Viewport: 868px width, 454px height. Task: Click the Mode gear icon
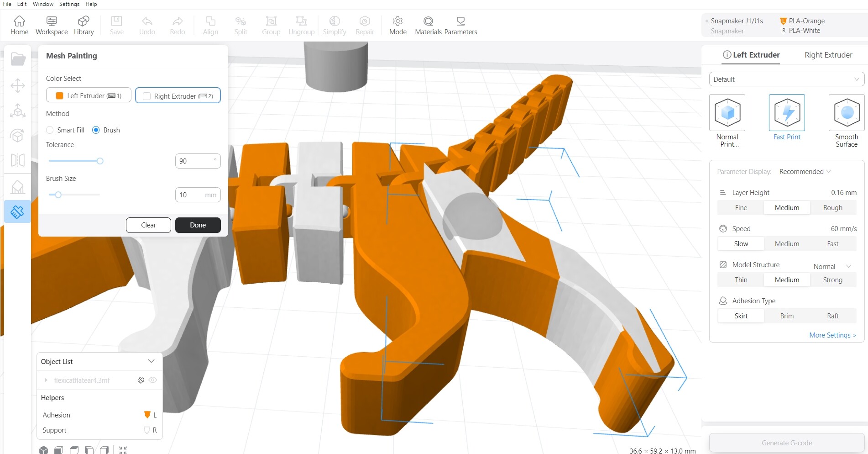397,21
